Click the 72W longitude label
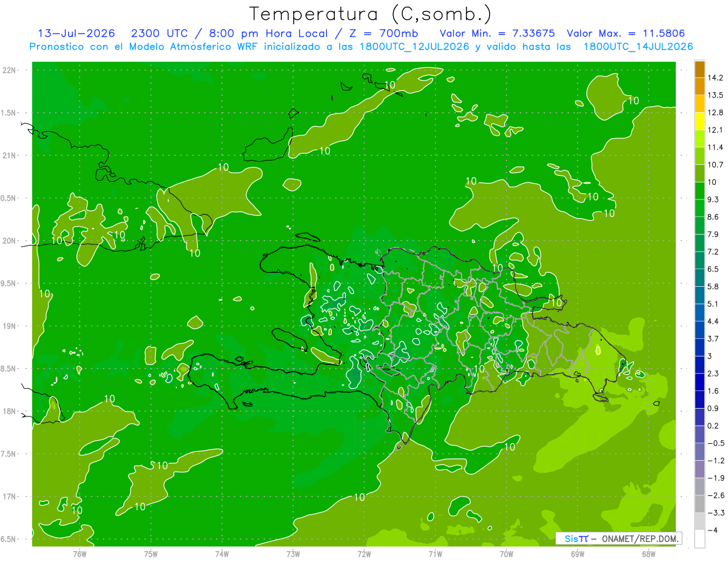Image resolution: width=728 pixels, height=562 pixels. coord(364,554)
